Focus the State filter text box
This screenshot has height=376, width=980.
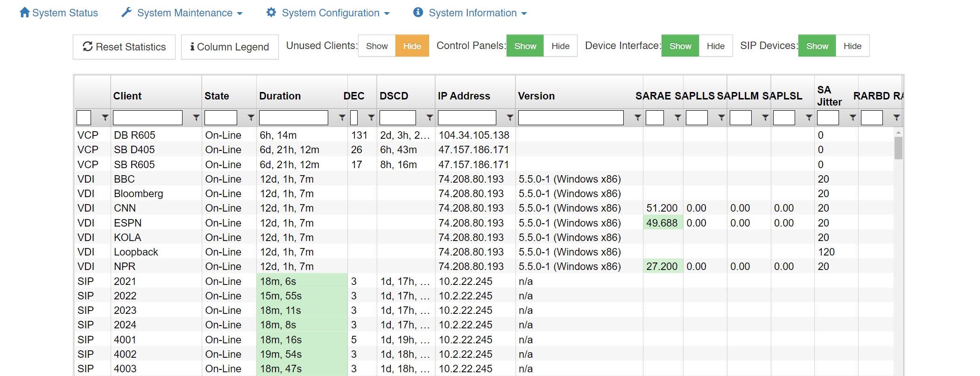tap(221, 118)
